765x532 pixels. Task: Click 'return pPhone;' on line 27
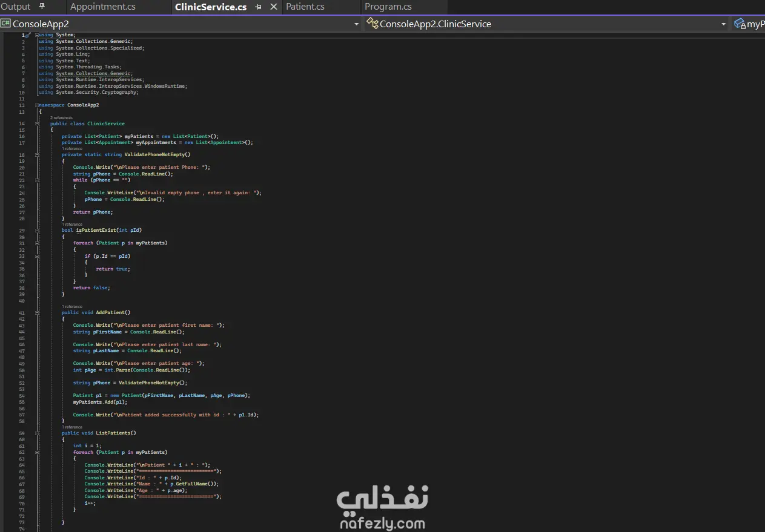pos(93,212)
